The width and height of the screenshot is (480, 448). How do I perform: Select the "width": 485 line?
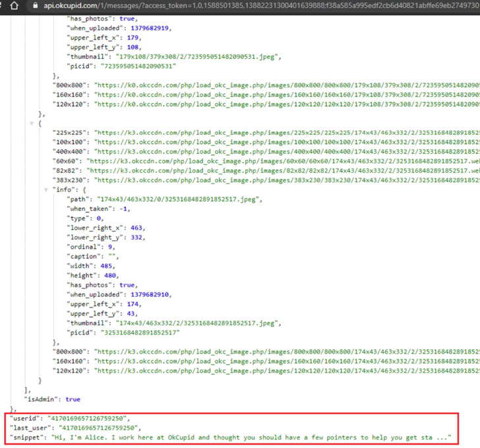pos(91,266)
